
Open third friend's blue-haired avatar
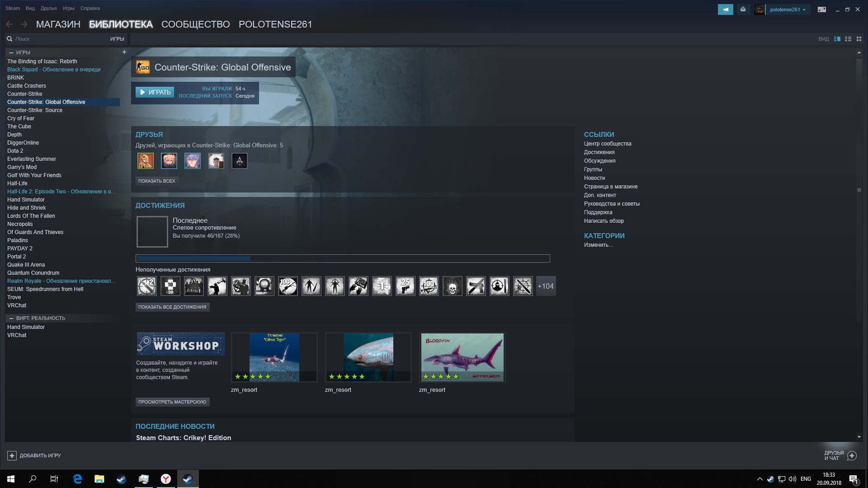(193, 160)
